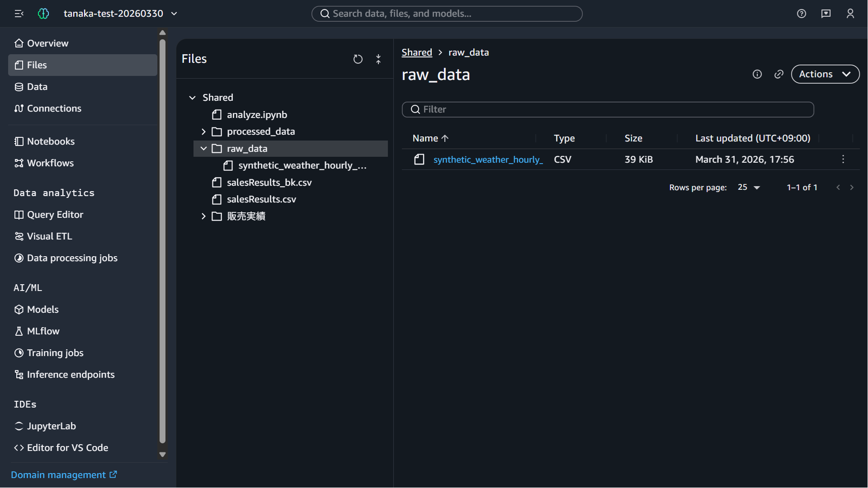This screenshot has height=488, width=868.
Task: Open the feedback chat icon
Action: (826, 14)
